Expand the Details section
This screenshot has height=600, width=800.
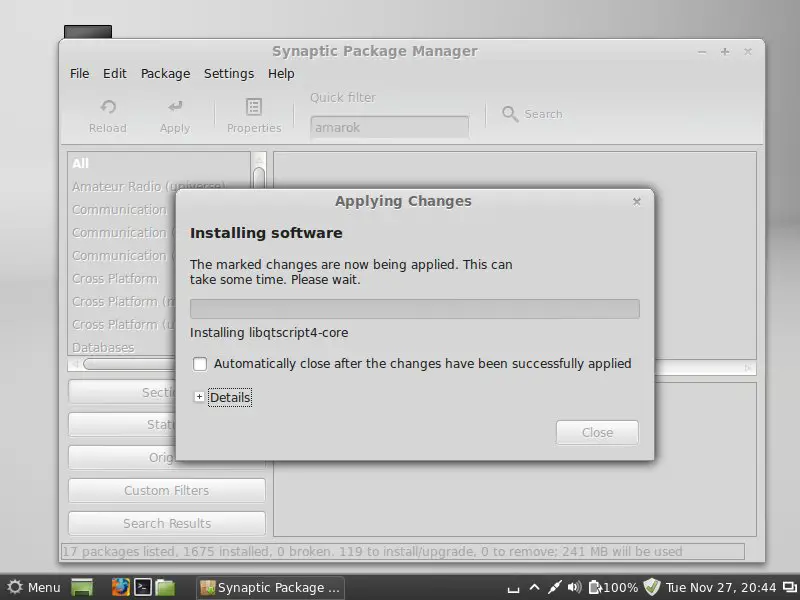(199, 397)
